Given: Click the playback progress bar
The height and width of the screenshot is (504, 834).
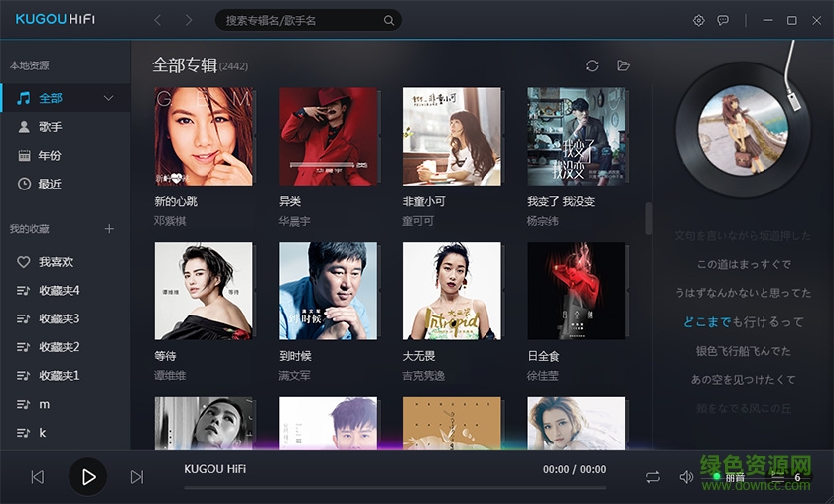Looking at the screenshot, I should pos(395,487).
